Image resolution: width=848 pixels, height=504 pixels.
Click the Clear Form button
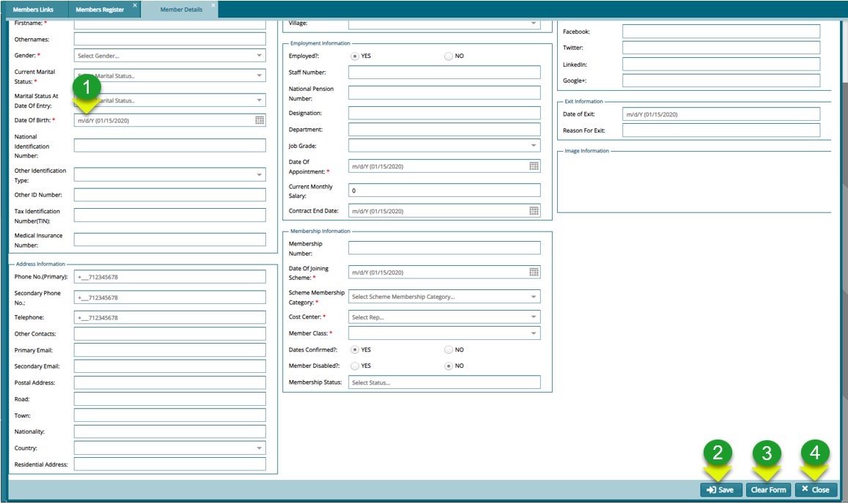tap(768, 489)
